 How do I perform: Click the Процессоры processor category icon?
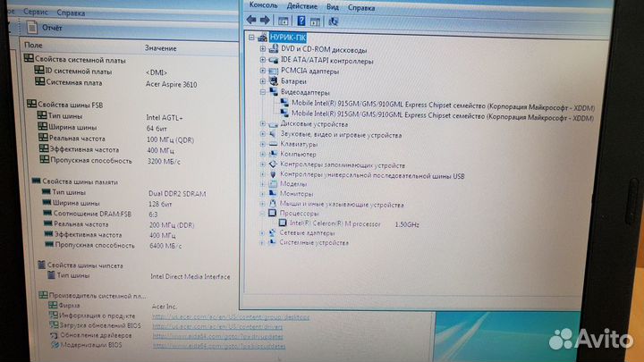(x=272, y=213)
